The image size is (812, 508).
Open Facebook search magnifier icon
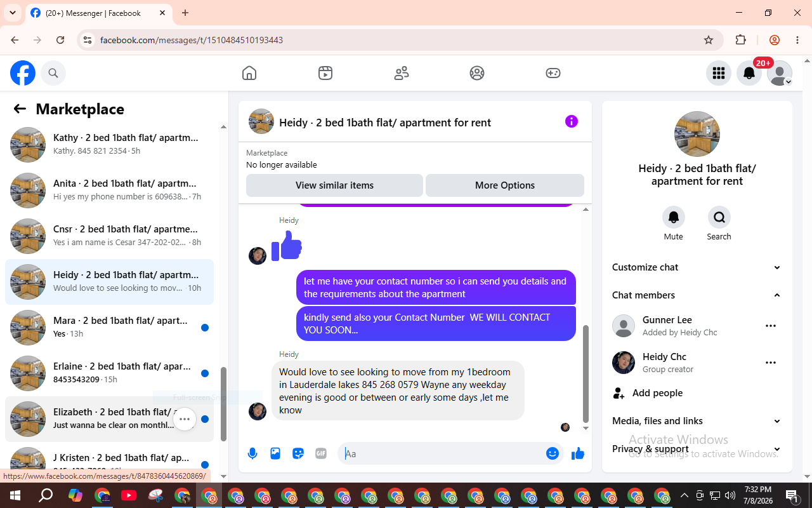click(53, 73)
